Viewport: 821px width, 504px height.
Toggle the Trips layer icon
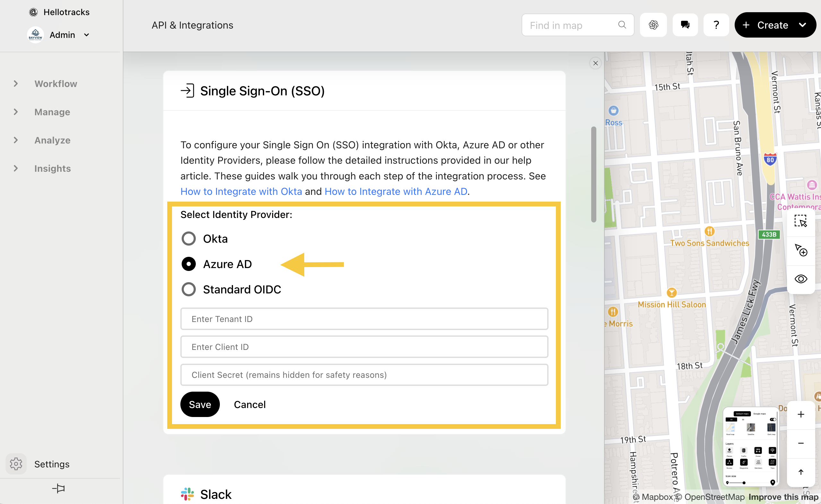click(x=773, y=462)
